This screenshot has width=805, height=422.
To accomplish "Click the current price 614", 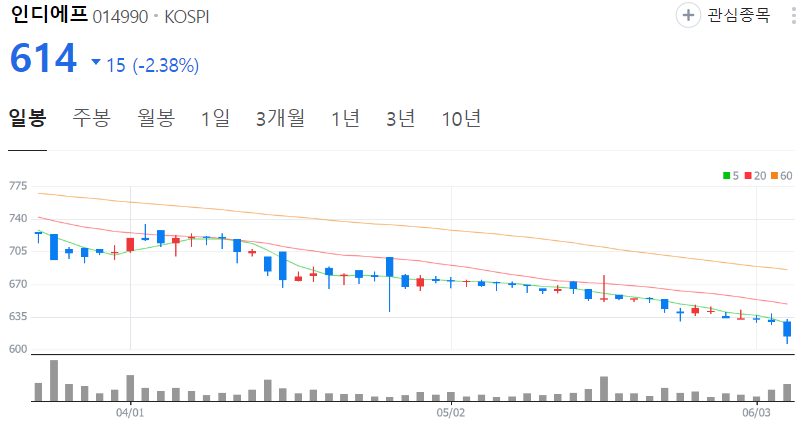I will (x=44, y=58).
